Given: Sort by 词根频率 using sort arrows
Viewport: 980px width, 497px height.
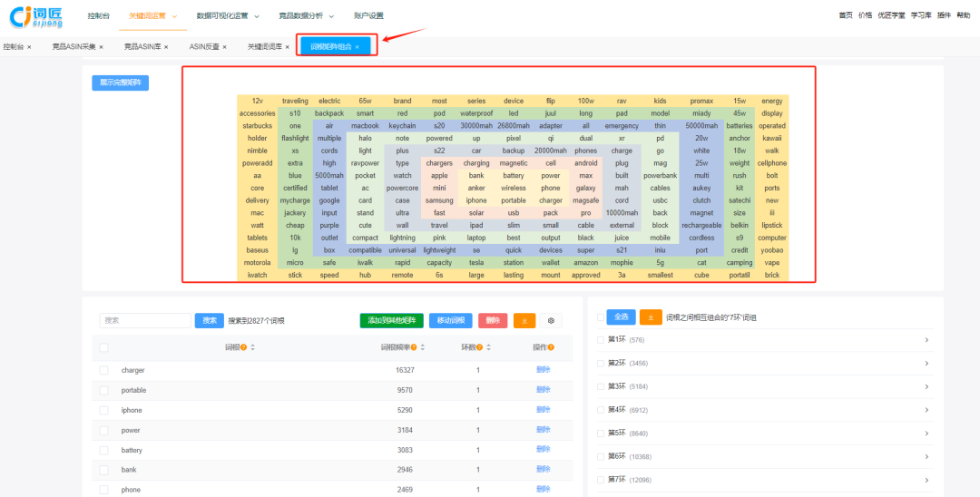Looking at the screenshot, I should click(423, 347).
